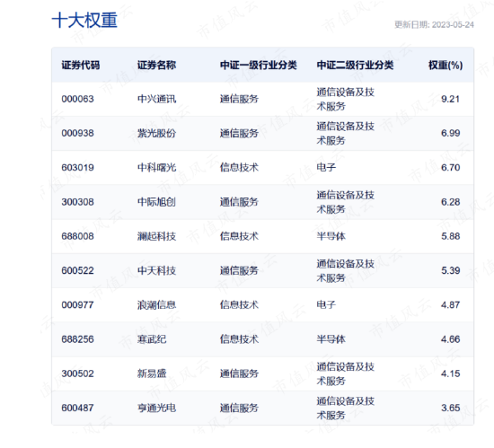Click stock code 000977

click(78, 304)
